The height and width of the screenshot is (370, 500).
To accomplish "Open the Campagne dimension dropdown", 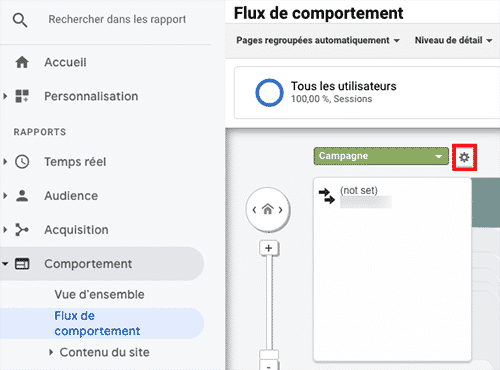I will tap(381, 156).
